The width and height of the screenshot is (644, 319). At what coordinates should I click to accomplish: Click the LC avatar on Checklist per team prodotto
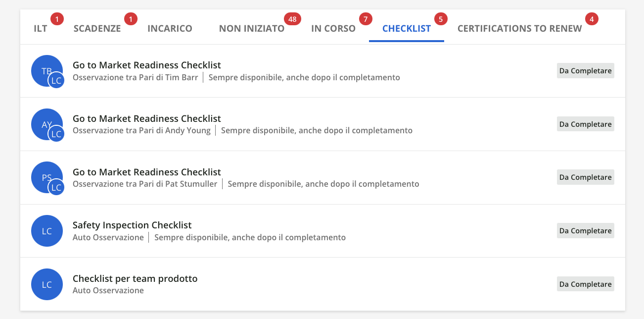(47, 284)
